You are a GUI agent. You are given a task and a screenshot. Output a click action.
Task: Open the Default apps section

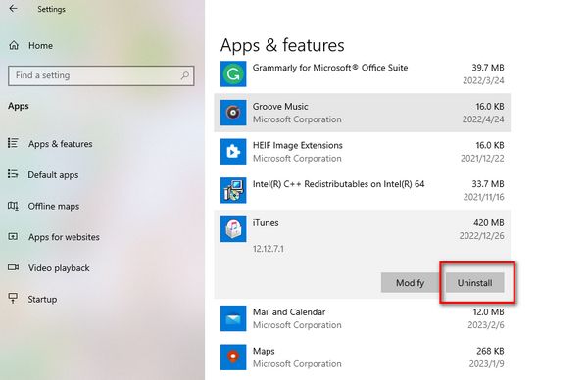tap(53, 175)
